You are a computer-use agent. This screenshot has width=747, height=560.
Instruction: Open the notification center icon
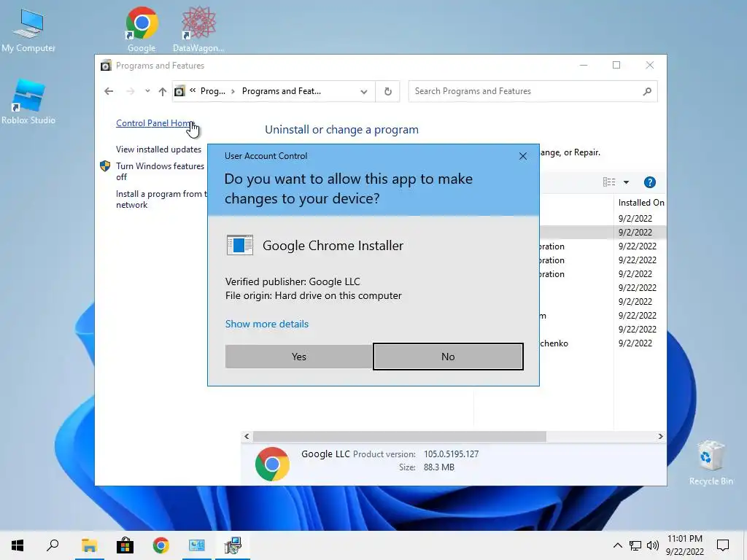point(723,545)
